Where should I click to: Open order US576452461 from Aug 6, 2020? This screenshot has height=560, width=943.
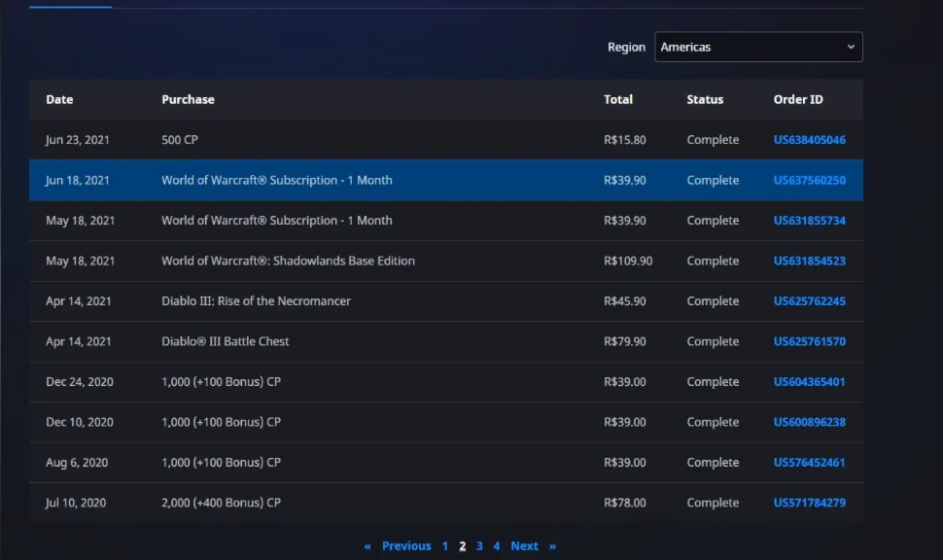(810, 462)
